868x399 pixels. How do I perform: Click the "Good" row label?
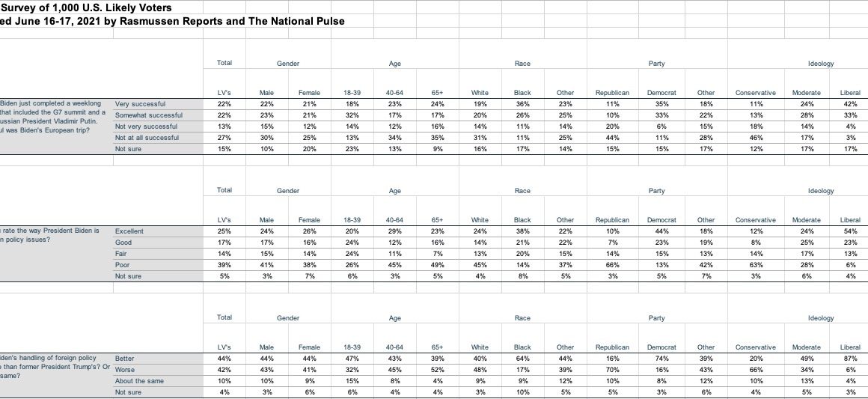[x=123, y=243]
